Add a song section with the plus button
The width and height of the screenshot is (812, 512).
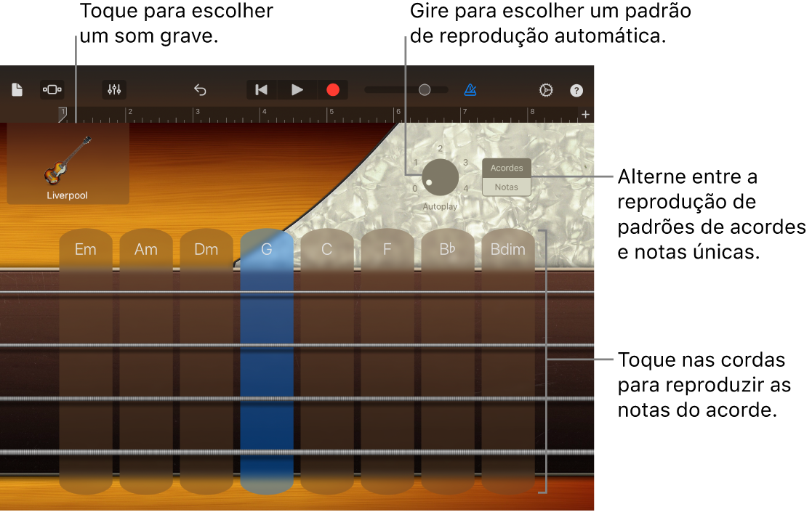click(587, 114)
